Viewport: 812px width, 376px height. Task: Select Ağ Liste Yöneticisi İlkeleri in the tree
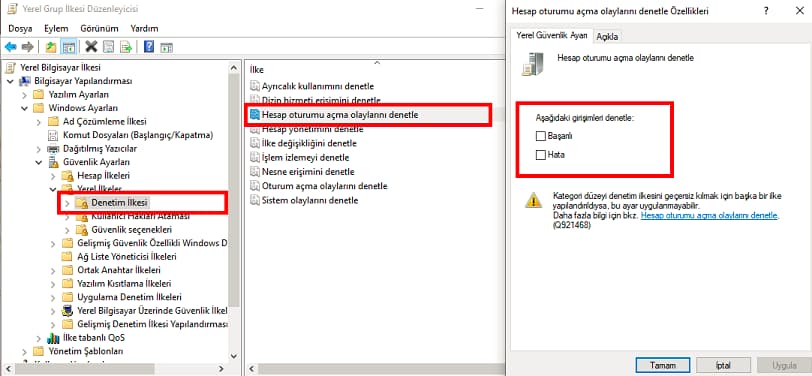tap(127, 256)
